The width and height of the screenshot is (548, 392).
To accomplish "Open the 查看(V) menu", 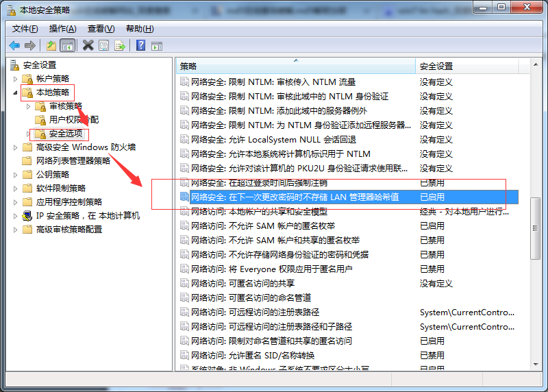I will pyautogui.click(x=101, y=29).
